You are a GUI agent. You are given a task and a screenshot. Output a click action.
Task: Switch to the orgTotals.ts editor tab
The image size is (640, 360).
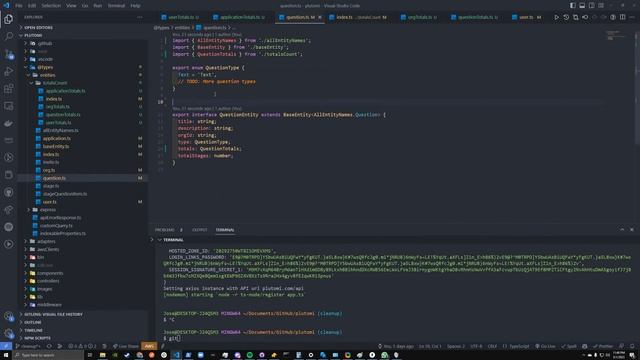[419, 17]
